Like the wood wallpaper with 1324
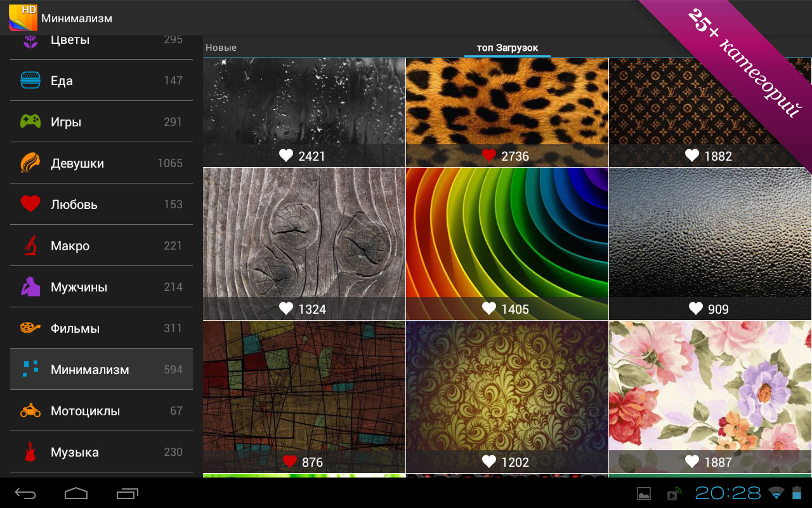 [x=286, y=309]
